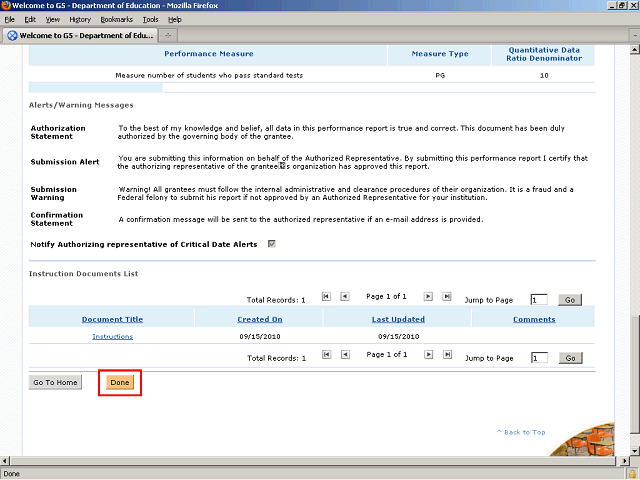Click the Firefox logo in title bar
This screenshot has width=640, height=480.
[x=6, y=5]
